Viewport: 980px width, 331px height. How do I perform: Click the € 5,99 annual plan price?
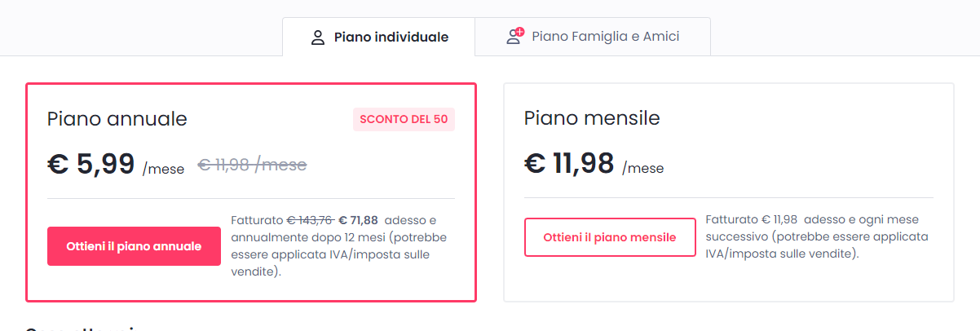click(x=90, y=164)
